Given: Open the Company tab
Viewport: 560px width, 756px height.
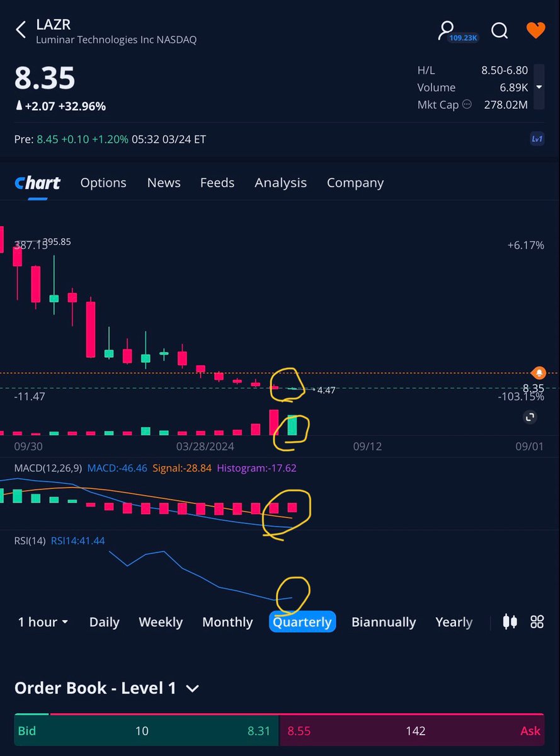Looking at the screenshot, I should click(x=355, y=183).
